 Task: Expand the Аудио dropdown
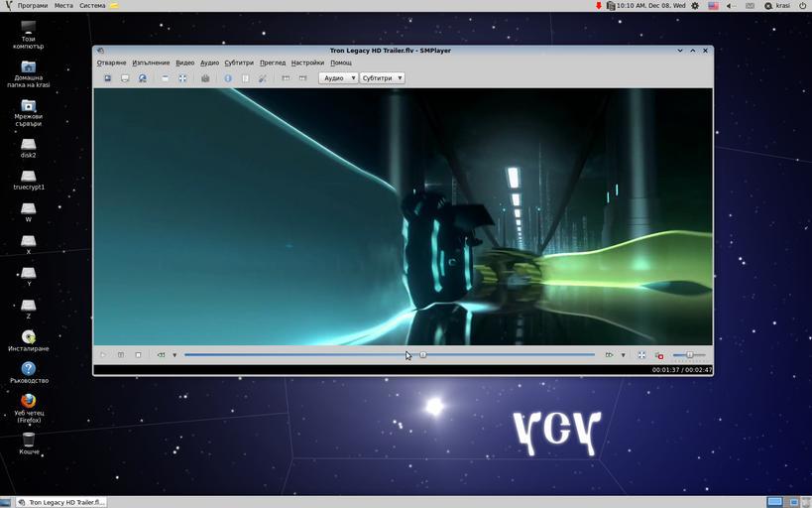(x=338, y=78)
